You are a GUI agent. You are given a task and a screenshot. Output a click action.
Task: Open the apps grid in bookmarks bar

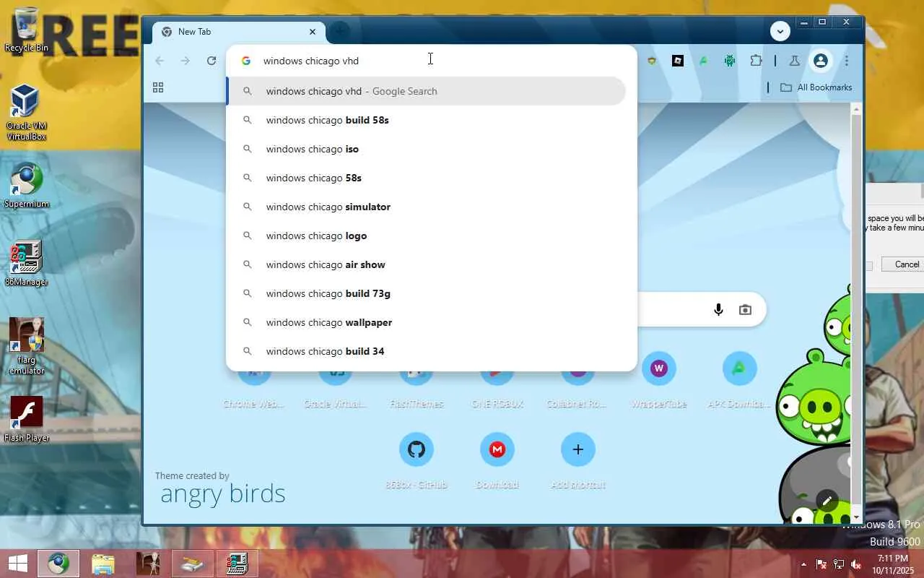point(158,87)
